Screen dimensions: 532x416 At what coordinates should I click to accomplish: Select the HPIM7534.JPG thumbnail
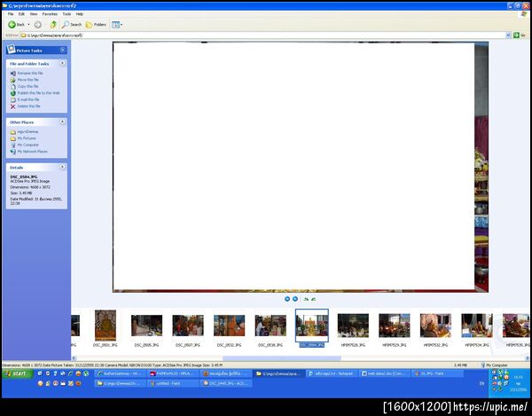click(x=477, y=326)
